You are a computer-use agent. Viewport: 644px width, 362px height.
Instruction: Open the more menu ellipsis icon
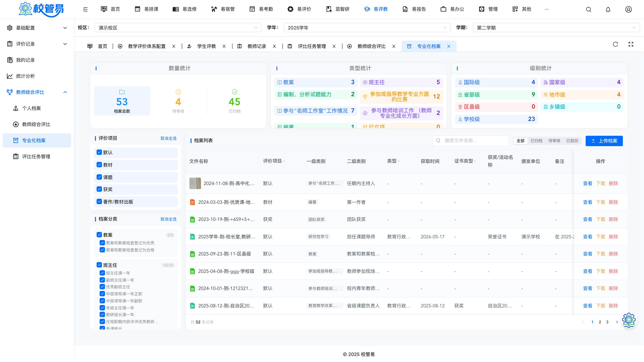click(547, 9)
